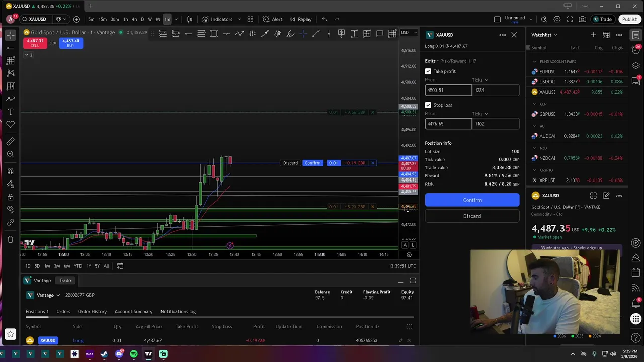Viewport: 644px width, 362px height.
Task: Open the Vantage account dropdown
Action: point(44,295)
